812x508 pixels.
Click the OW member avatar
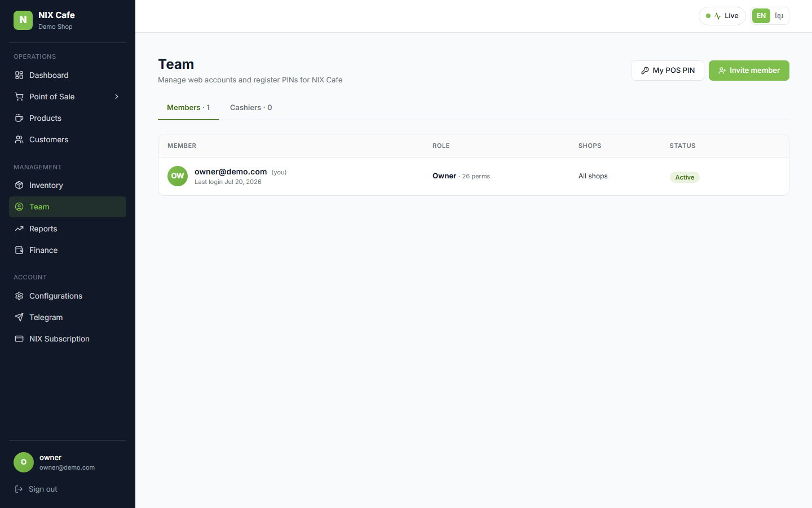(178, 176)
